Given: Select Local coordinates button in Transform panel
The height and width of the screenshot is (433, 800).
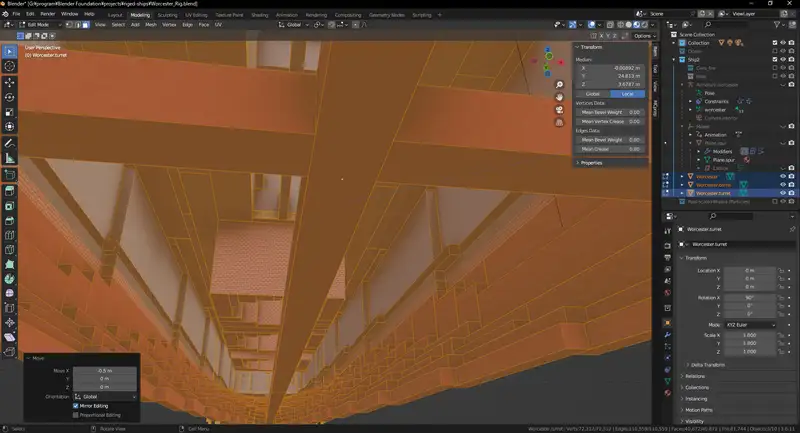Looking at the screenshot, I should coord(628,94).
